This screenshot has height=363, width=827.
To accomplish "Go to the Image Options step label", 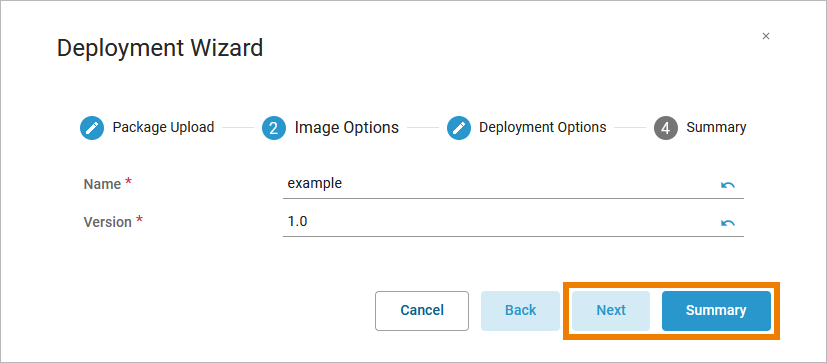I will (347, 128).
